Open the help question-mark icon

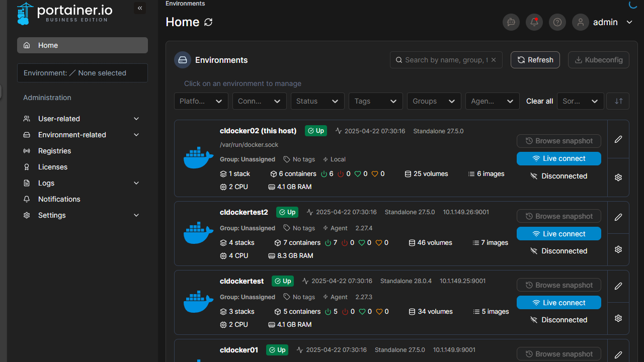point(557,22)
